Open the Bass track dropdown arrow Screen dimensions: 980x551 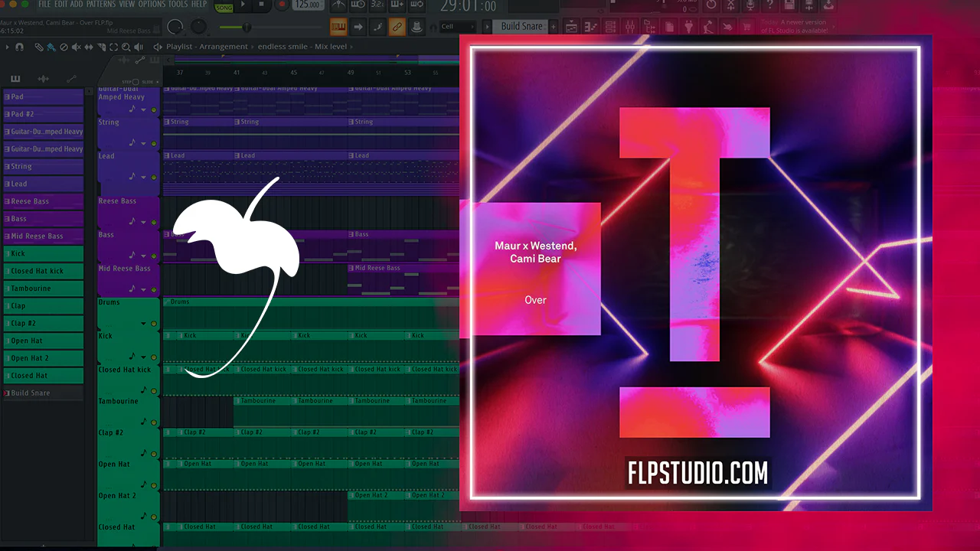[143, 256]
